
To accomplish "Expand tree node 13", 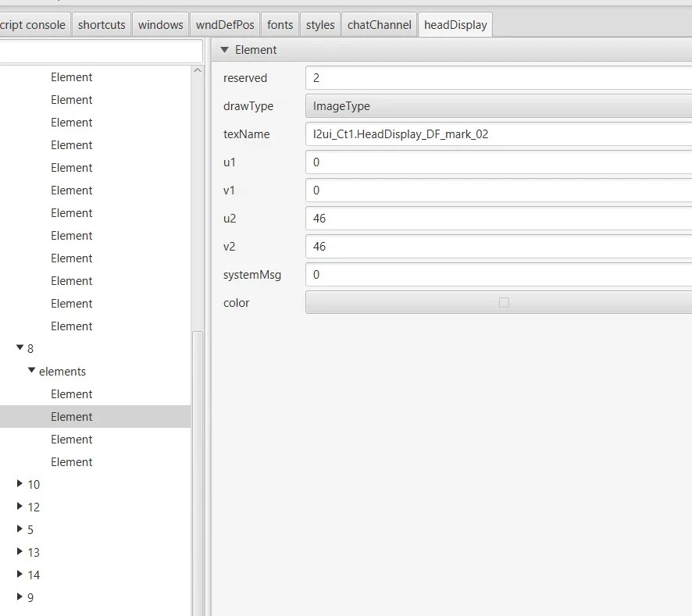I will pos(20,551).
